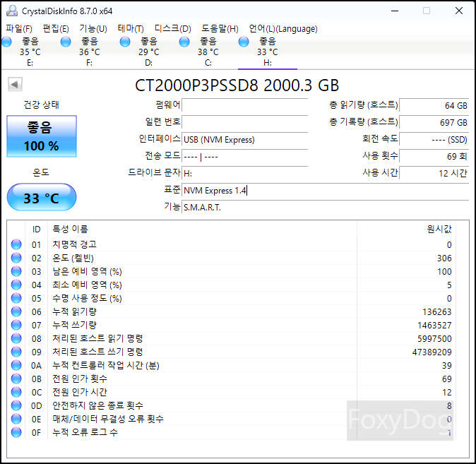Click the blue status orb for D: drive

pos(125,42)
